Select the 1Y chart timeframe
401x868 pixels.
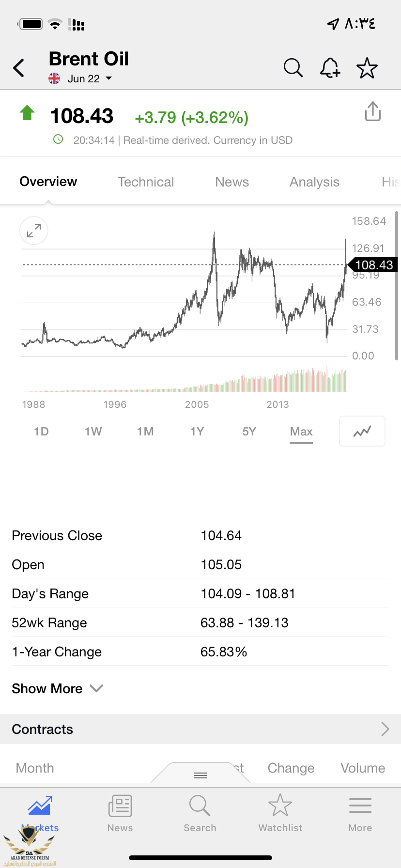point(197,432)
